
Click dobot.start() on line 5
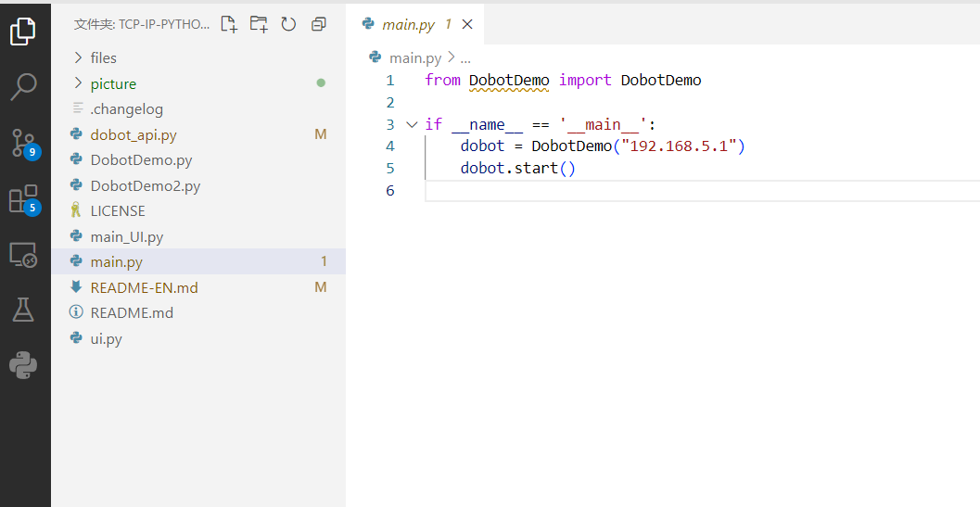(517, 168)
